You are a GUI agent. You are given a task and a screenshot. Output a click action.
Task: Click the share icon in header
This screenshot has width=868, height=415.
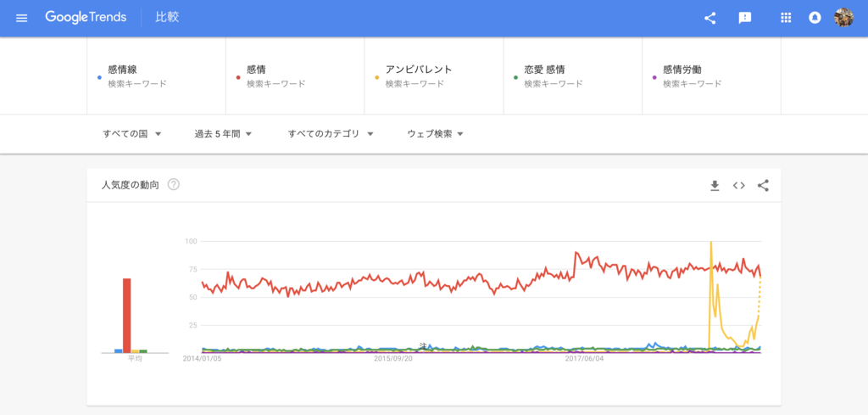pyautogui.click(x=709, y=18)
